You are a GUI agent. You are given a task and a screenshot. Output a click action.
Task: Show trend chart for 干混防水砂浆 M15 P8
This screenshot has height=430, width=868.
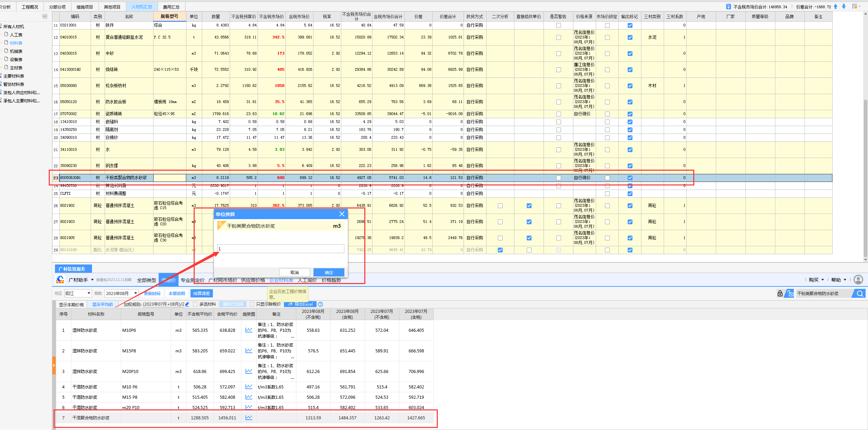click(x=249, y=397)
